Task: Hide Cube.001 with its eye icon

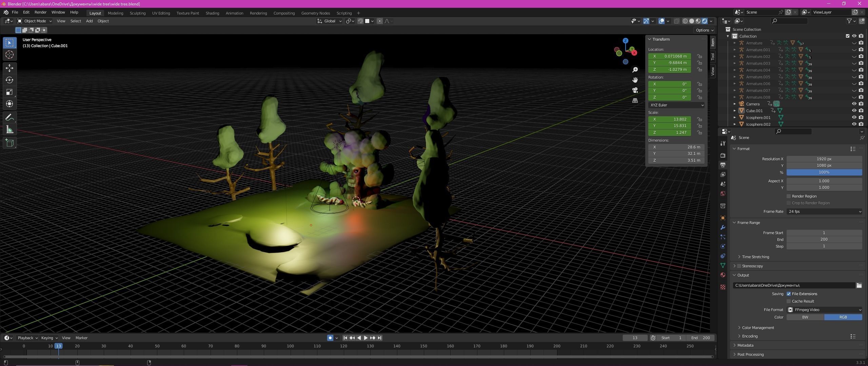Action: tap(854, 111)
